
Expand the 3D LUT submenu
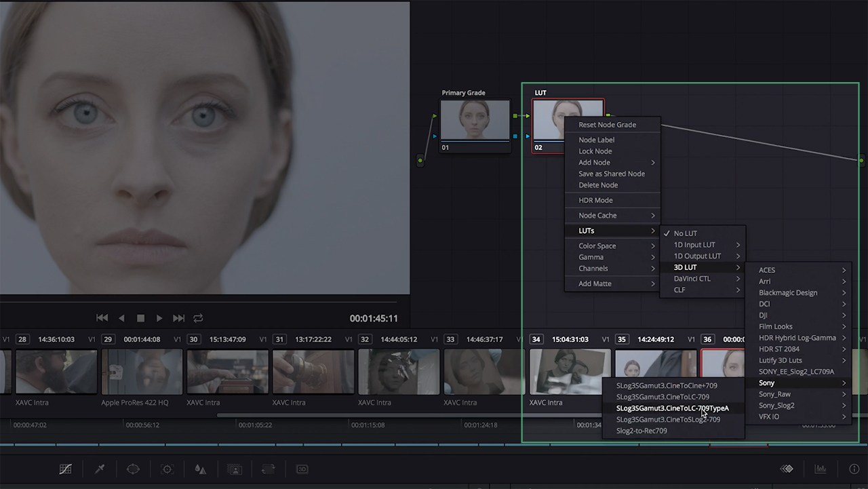click(x=687, y=267)
